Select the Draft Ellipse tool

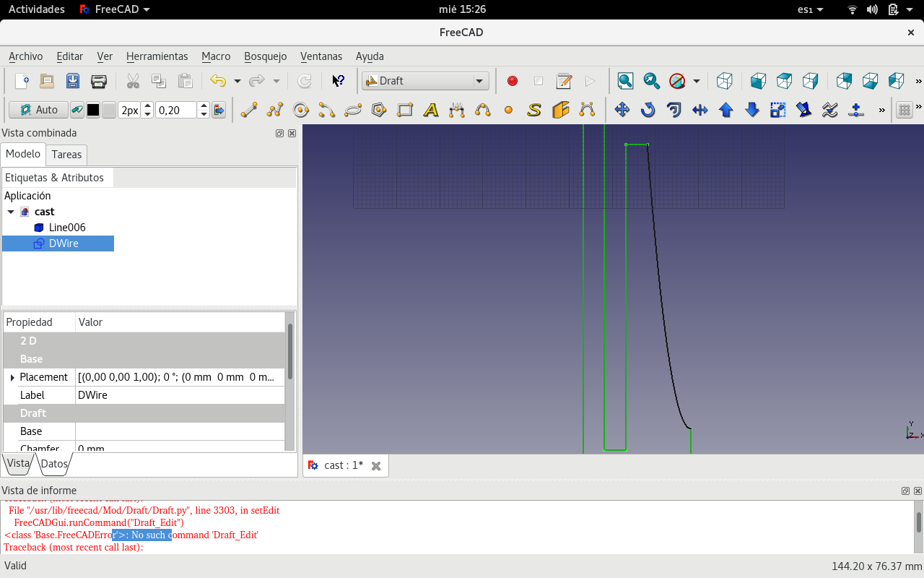pyautogui.click(x=353, y=110)
